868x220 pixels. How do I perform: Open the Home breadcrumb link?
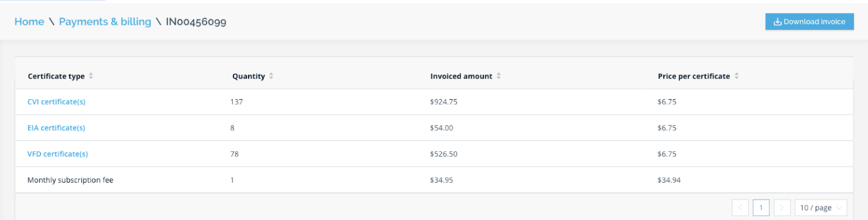29,21
